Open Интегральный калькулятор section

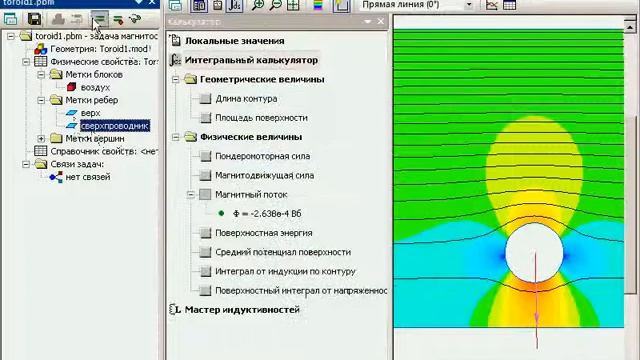pyautogui.click(x=251, y=60)
